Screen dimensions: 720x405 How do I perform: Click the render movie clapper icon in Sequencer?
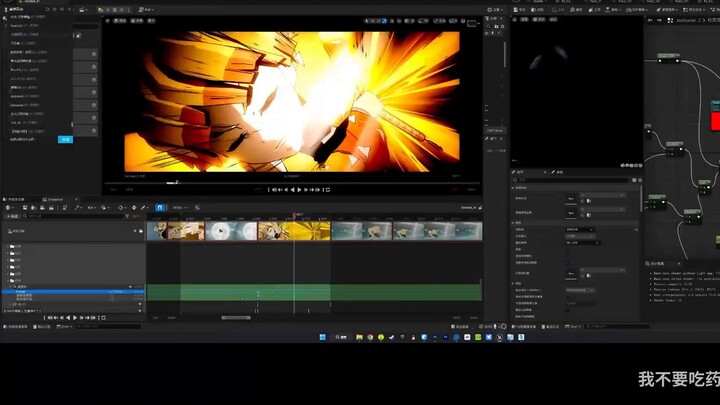(51, 208)
